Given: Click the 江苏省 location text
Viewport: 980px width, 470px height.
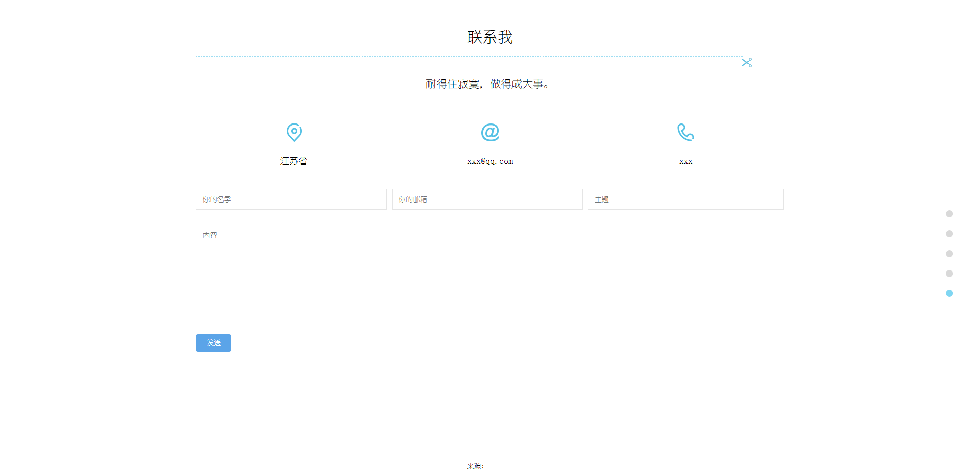Looking at the screenshot, I should [x=294, y=161].
